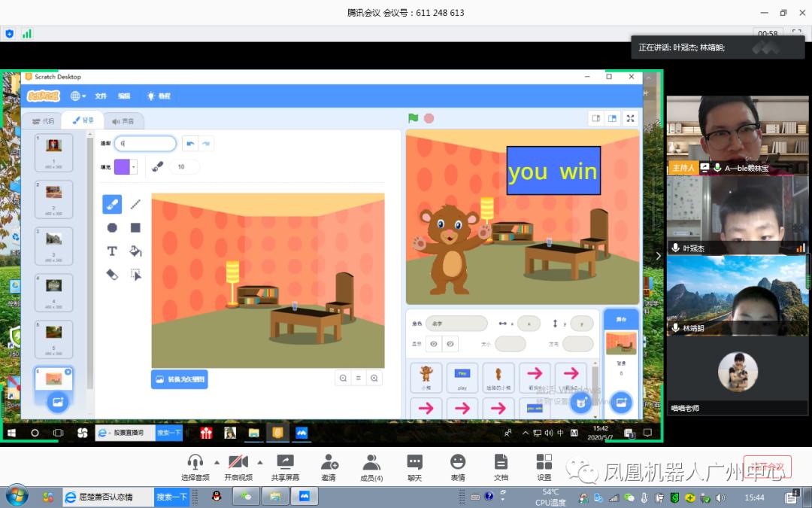Toggle microphone icon for 叶冠杰
Image resolution: width=812 pixels, height=508 pixels.
pyautogui.click(x=675, y=248)
